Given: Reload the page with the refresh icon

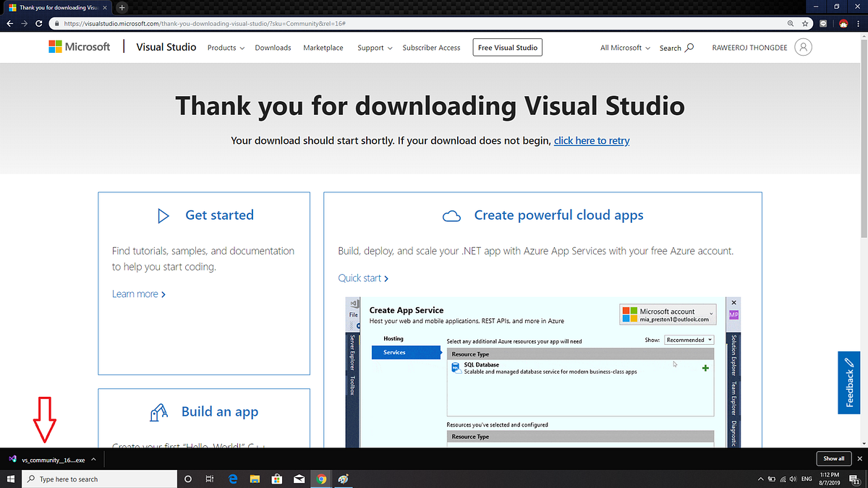Looking at the screenshot, I should pos(41,23).
